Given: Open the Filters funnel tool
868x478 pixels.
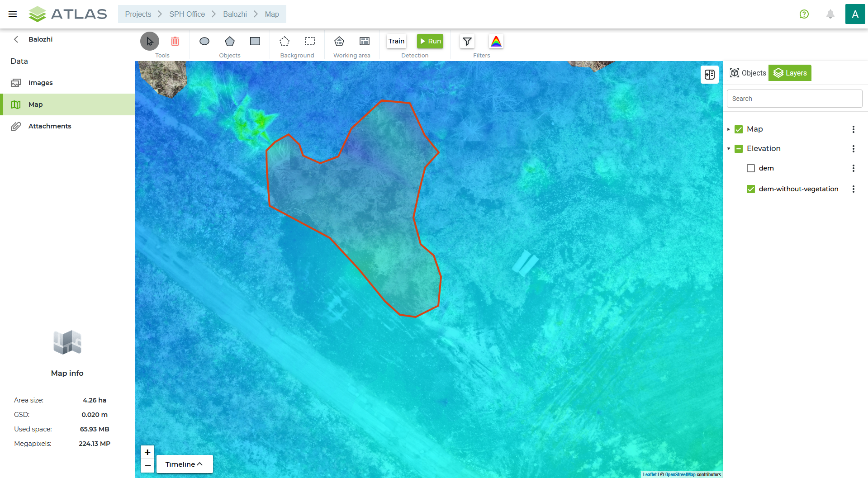Looking at the screenshot, I should pos(467,41).
